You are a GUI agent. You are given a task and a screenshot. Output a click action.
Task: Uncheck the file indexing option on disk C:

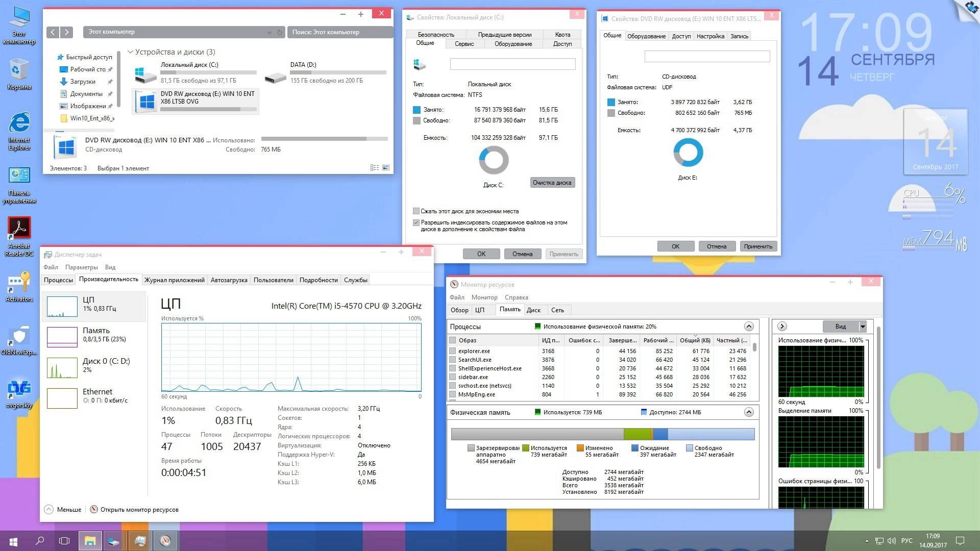(x=416, y=222)
